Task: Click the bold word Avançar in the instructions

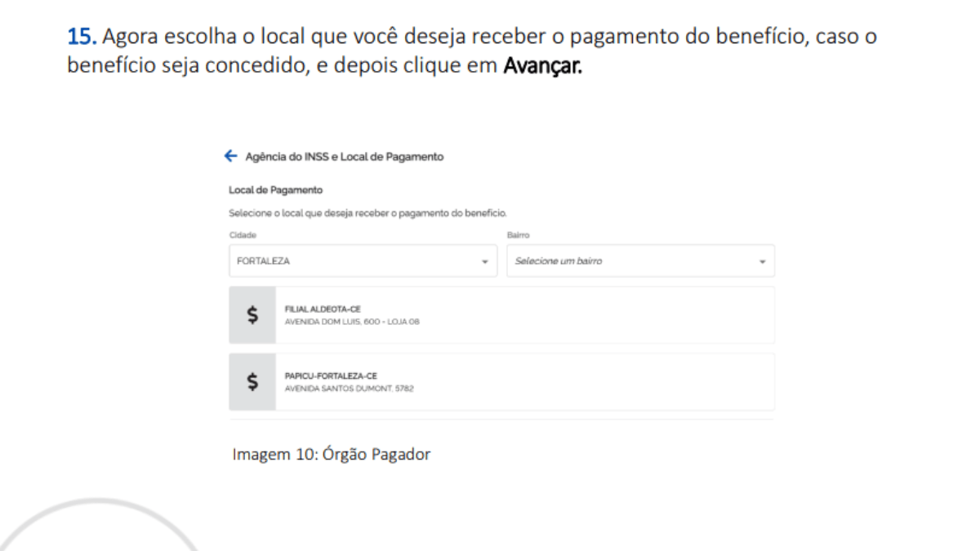Action: [x=542, y=65]
